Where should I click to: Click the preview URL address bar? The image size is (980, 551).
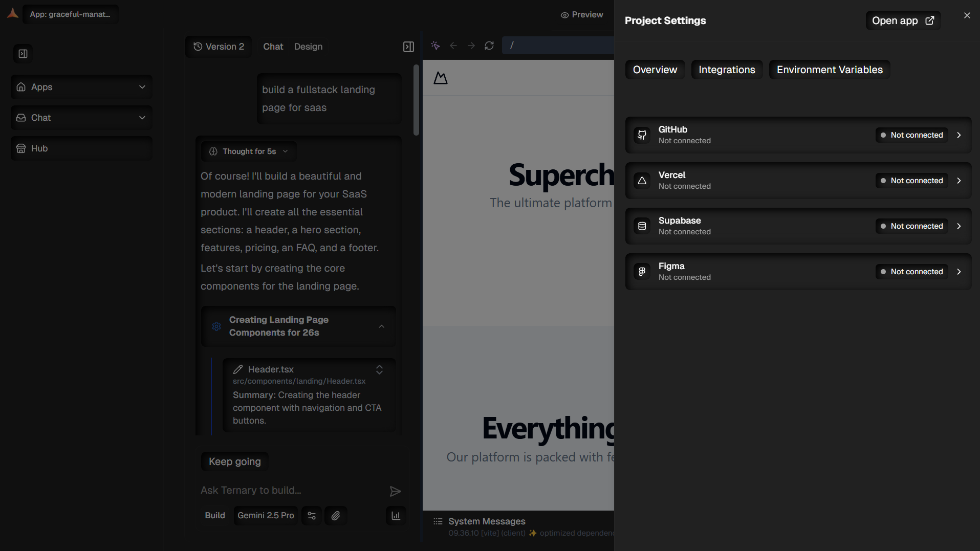[558, 46]
